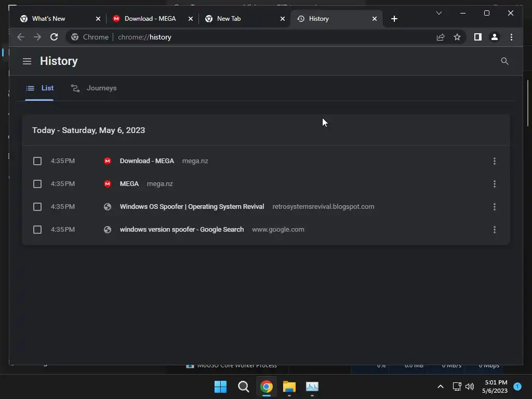Click the www.google.com domain text

(278, 230)
